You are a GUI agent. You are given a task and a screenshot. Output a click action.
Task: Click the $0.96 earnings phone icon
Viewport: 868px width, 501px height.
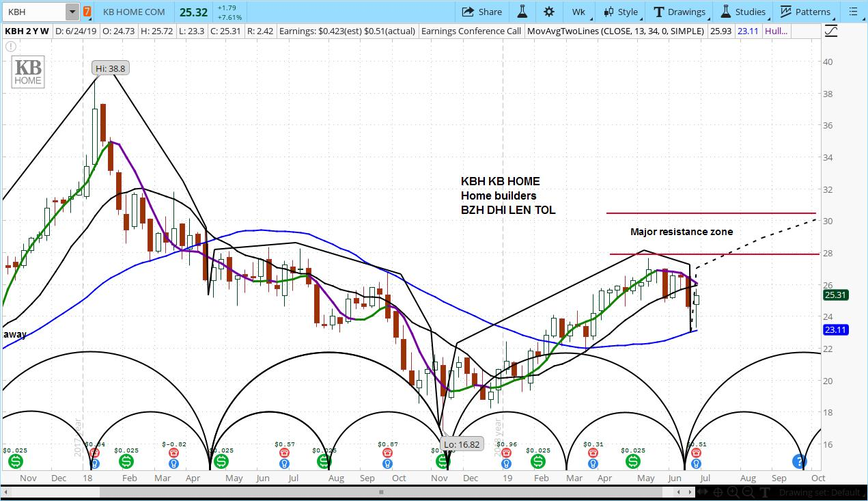tap(506, 452)
